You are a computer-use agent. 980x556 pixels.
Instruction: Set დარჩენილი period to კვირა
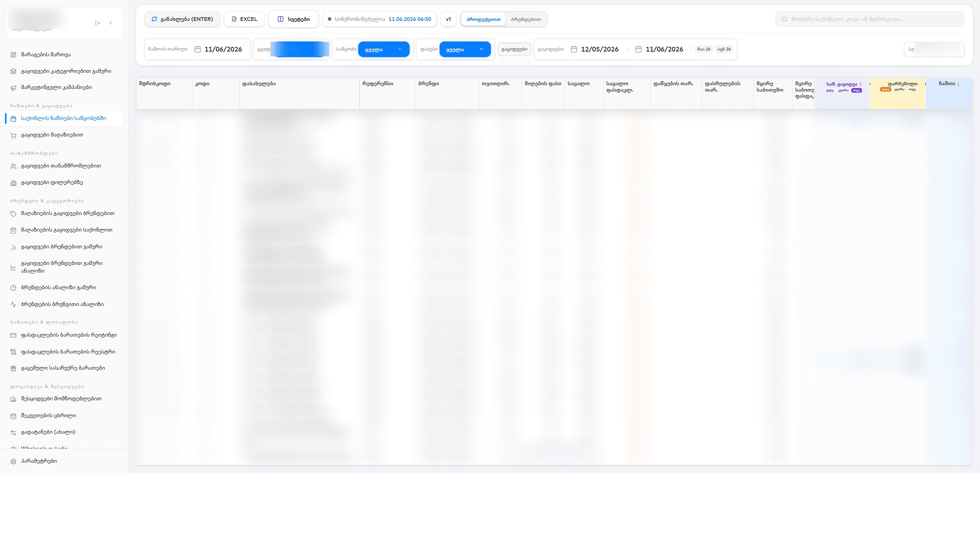tap(899, 89)
